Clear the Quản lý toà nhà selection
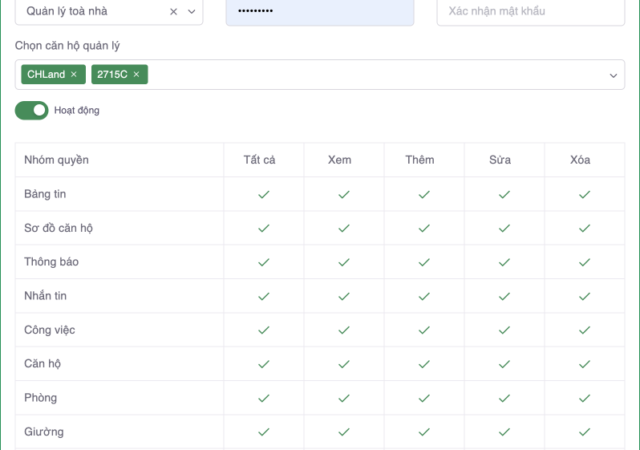 click(173, 12)
